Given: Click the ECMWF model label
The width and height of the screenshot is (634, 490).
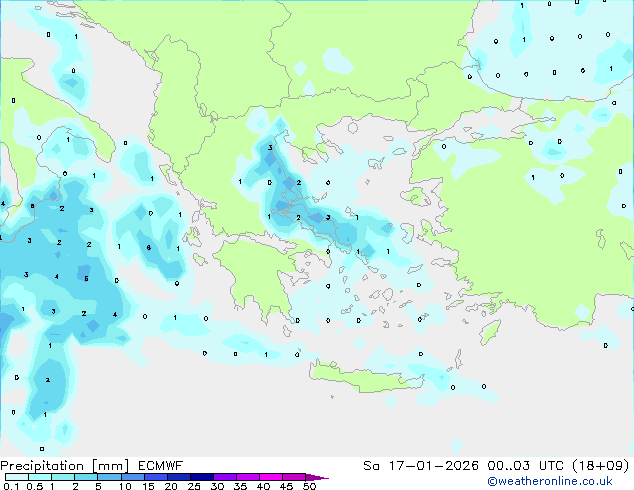Looking at the screenshot, I should pyautogui.click(x=161, y=466).
